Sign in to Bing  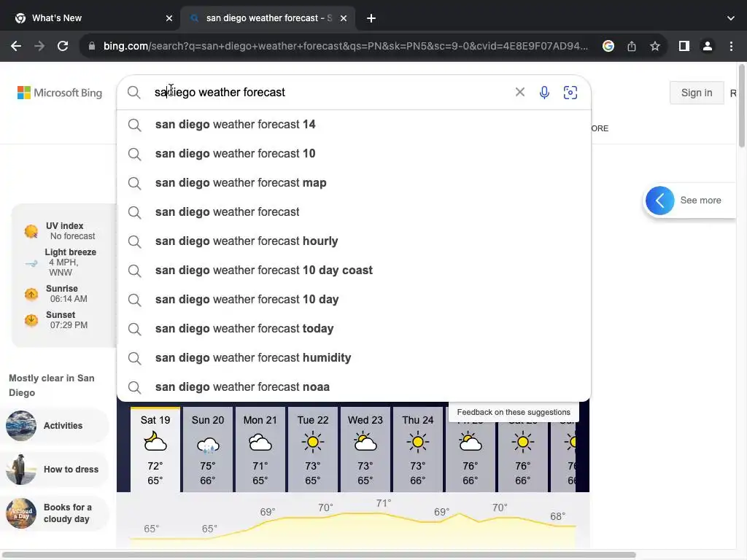click(697, 93)
